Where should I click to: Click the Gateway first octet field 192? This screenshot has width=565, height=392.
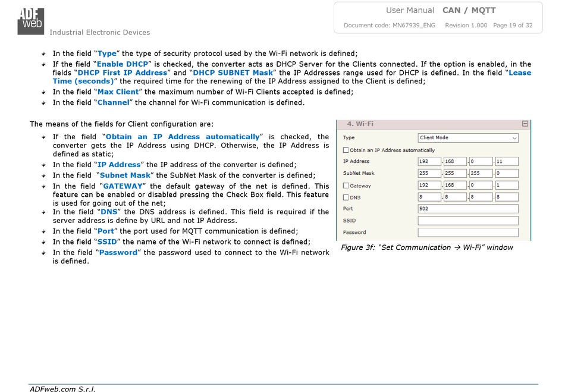click(x=429, y=185)
